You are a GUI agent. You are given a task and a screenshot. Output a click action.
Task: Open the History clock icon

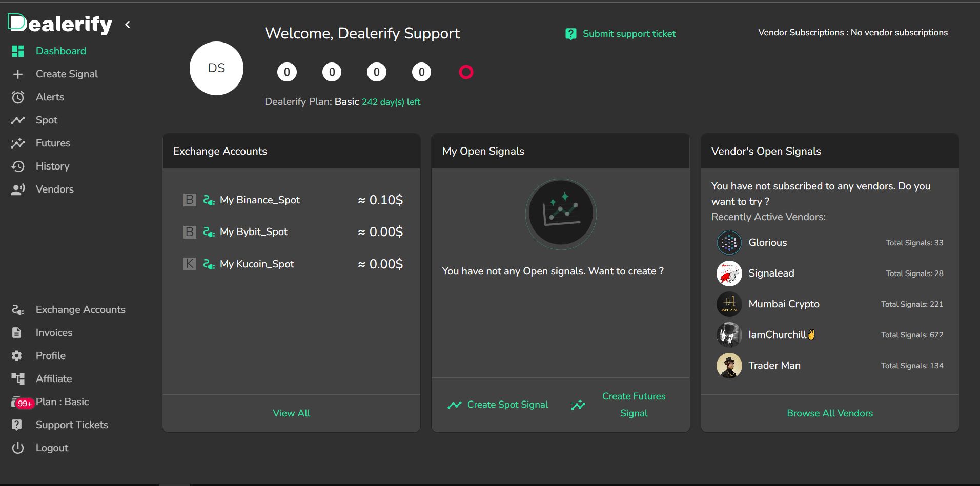pyautogui.click(x=18, y=166)
